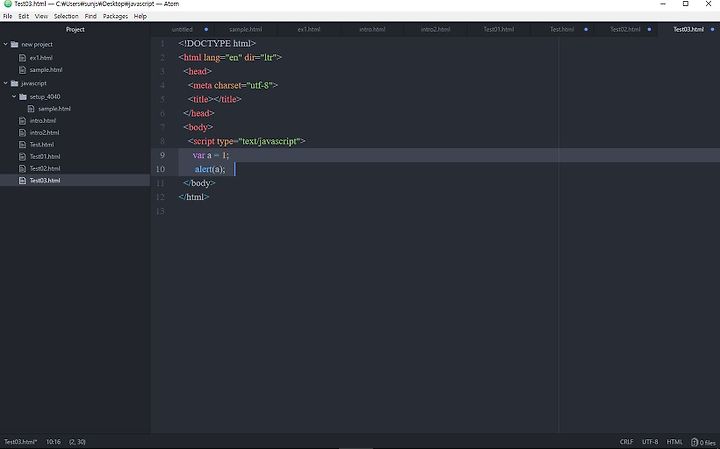Viewport: 720px width, 449px height.
Task: Place cursor on the alert(a); line
Action: 210,169
